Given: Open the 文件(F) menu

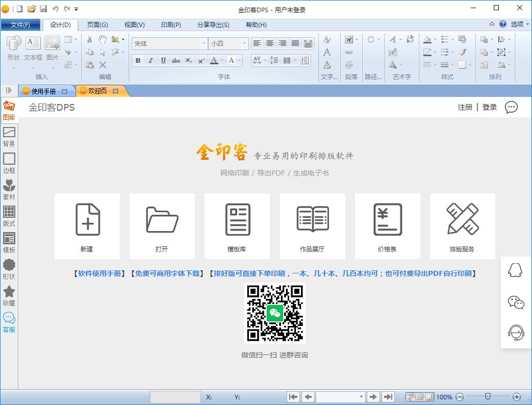Looking at the screenshot, I should pyautogui.click(x=20, y=25).
